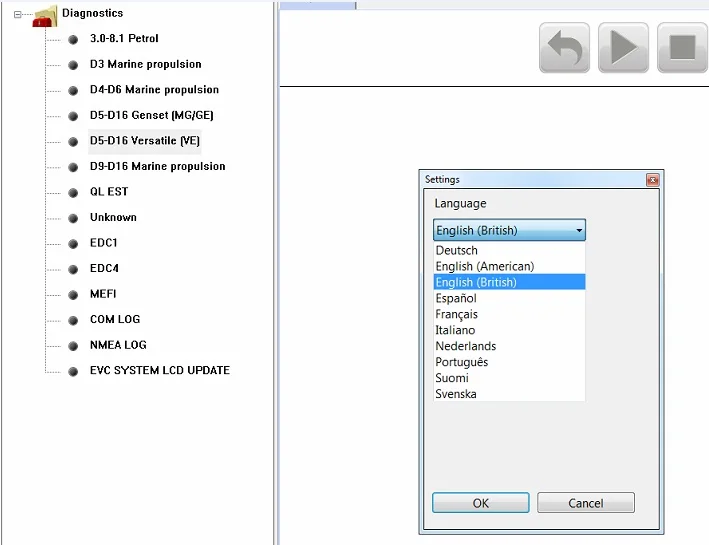The height and width of the screenshot is (545, 709).
Task: Choose Svenska from the language list
Action: pyautogui.click(x=509, y=394)
